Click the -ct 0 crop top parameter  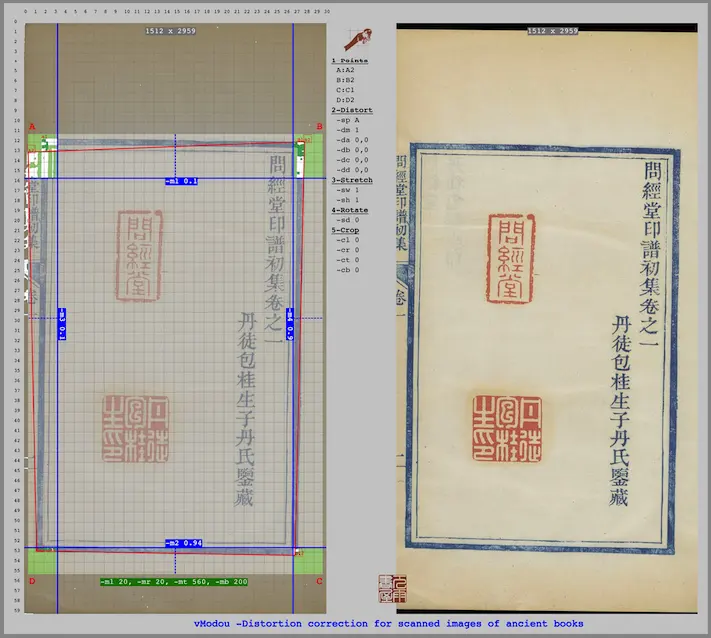[x=348, y=260]
